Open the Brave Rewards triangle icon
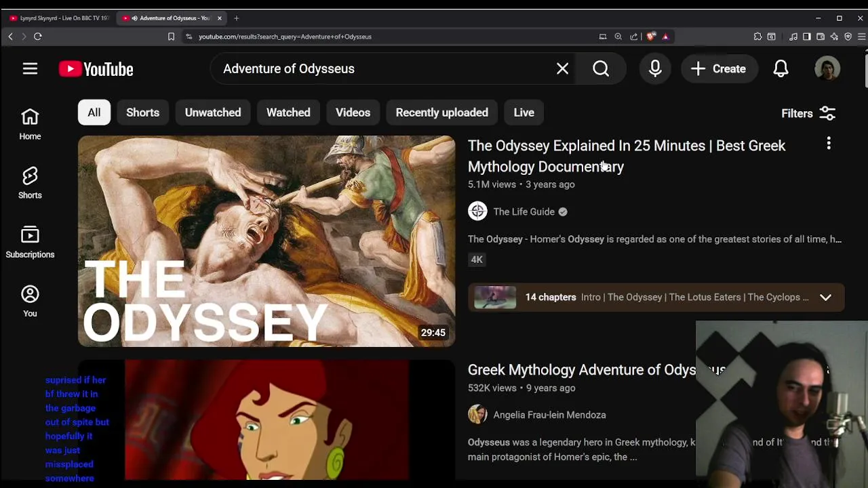Screen dimensions: 868x488 pos(665,37)
